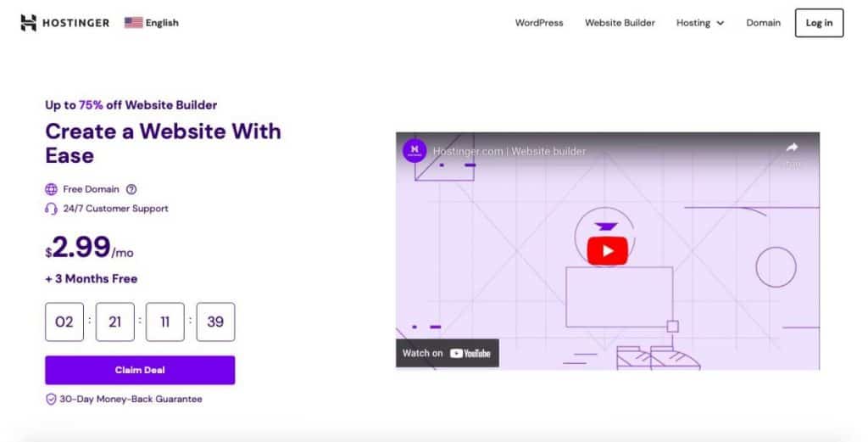Screen dimensions: 868x442
Task: Click the "+ 3 Months Free" text
Action: [x=92, y=278]
